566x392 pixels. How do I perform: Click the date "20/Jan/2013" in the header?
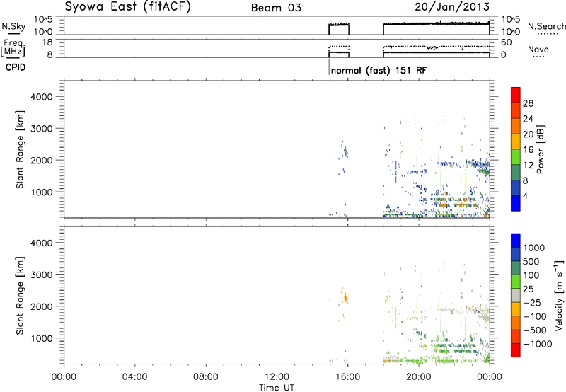(452, 7)
